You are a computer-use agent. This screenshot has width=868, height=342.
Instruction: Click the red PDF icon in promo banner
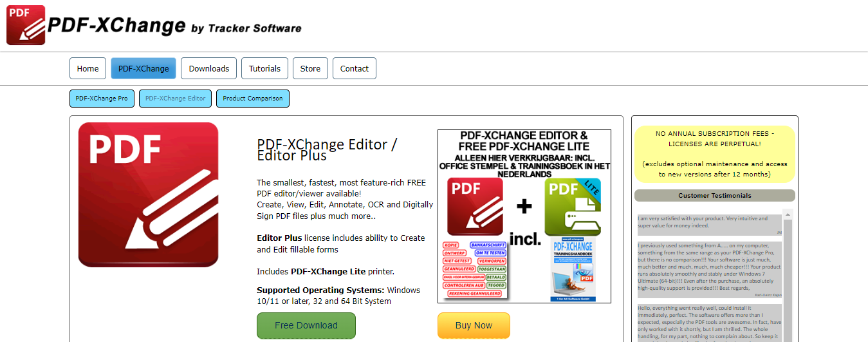[x=475, y=206]
